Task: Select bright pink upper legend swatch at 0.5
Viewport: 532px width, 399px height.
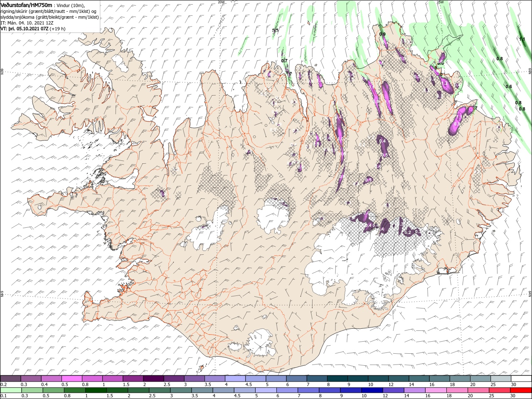Action: [72, 379]
